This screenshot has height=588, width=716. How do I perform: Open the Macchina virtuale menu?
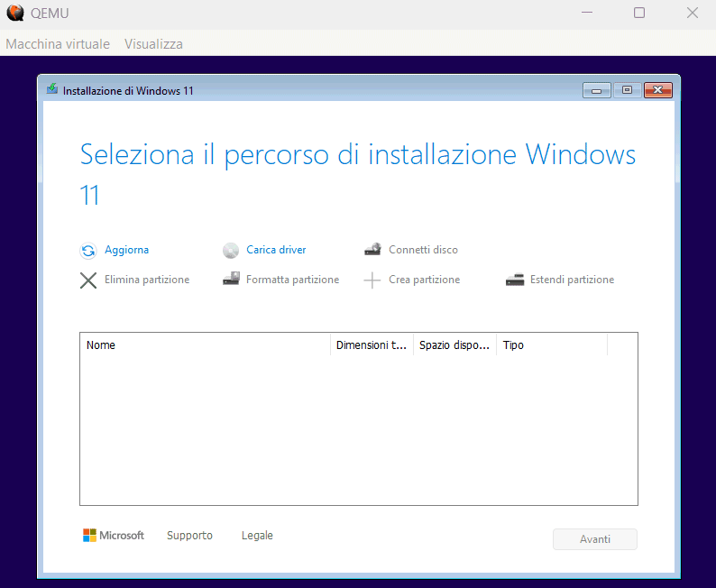58,44
